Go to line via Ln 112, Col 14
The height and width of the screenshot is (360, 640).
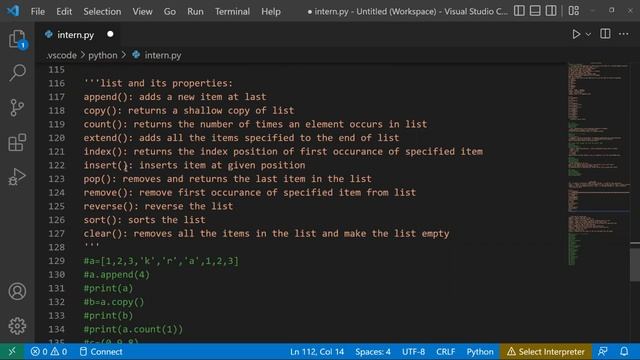click(317, 351)
